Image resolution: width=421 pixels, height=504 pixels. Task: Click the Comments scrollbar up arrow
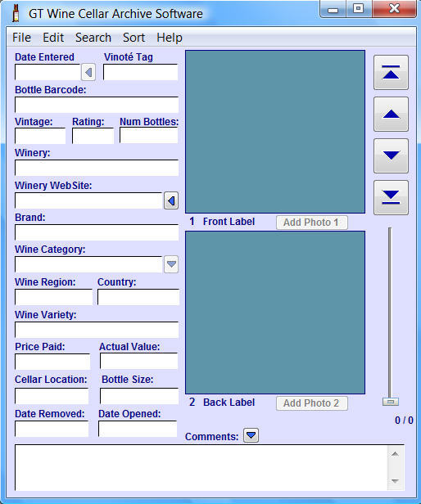(395, 454)
